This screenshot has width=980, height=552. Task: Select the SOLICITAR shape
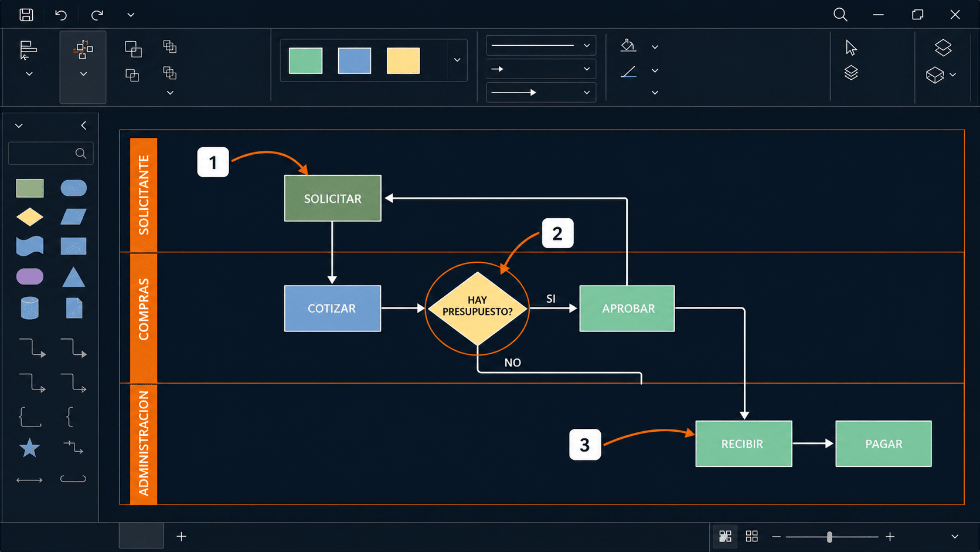tap(332, 198)
